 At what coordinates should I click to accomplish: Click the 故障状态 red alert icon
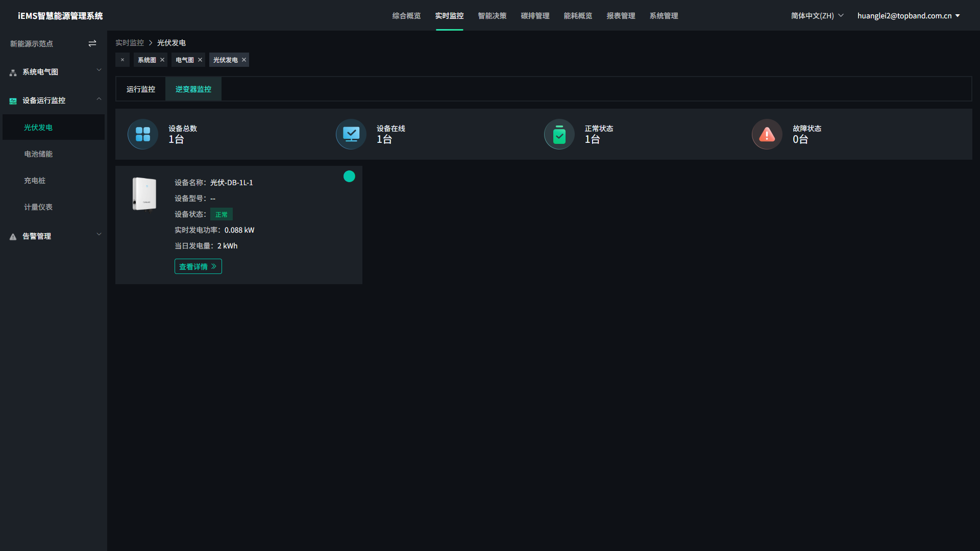(x=767, y=134)
